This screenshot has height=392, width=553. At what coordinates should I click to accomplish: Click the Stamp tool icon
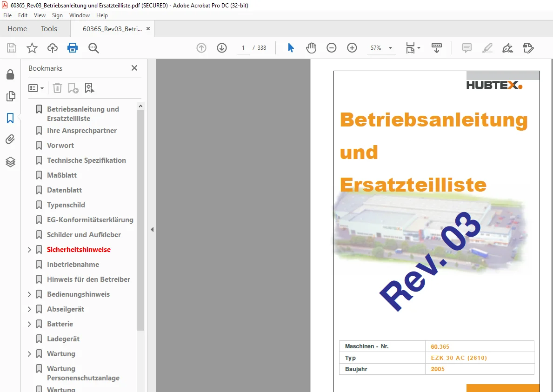528,48
